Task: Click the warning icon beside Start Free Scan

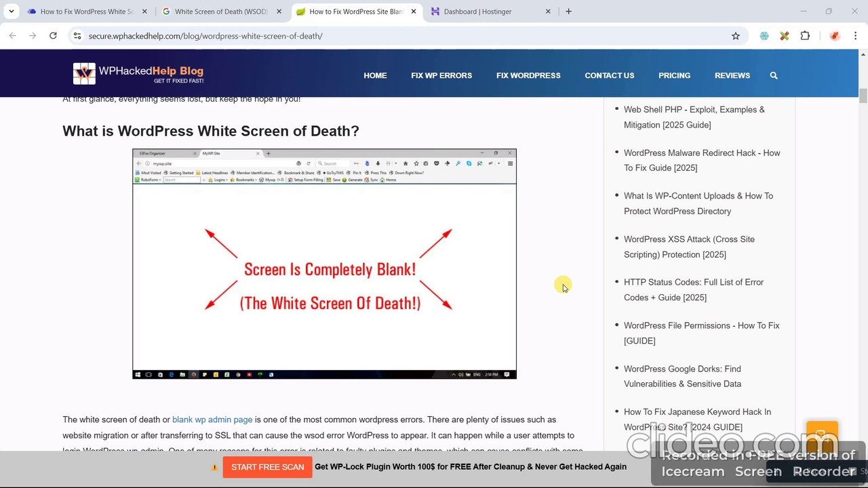Action: [x=214, y=467]
